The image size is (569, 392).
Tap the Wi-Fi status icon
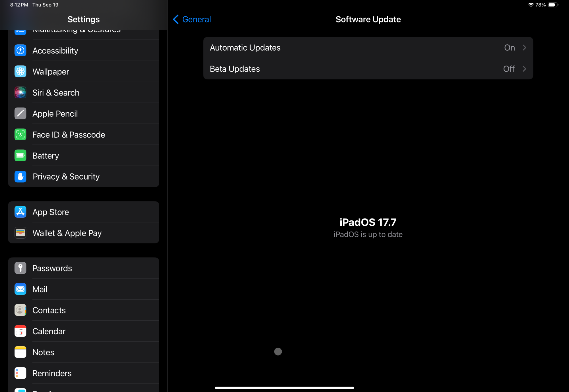click(531, 5)
